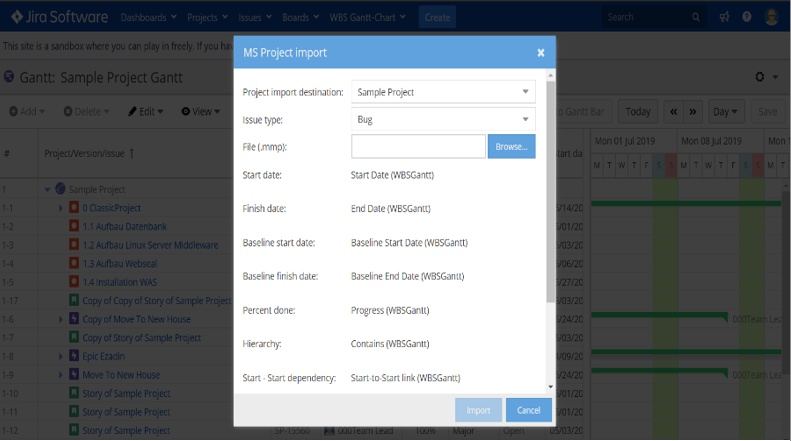
Task: Click bug icon of 1.3 Aufbau Webseal
Action: click(x=74, y=263)
